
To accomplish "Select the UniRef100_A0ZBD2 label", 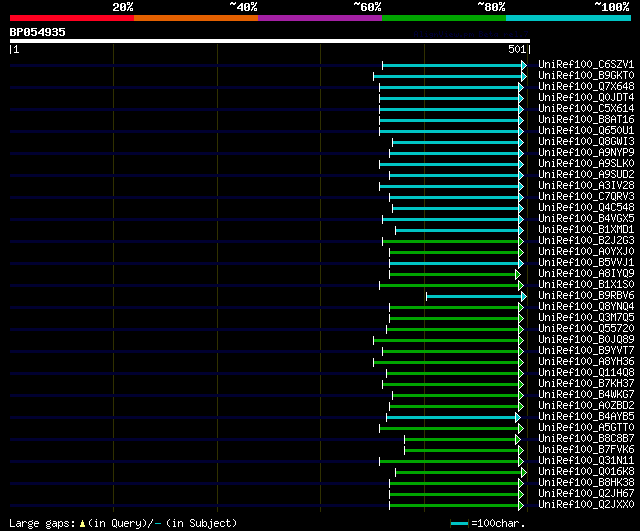I will (x=586, y=406).
